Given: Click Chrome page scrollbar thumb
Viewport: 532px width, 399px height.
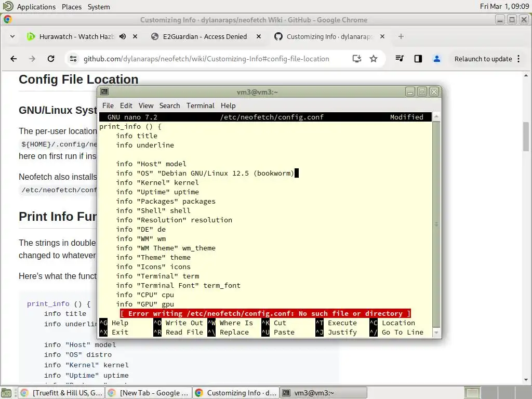Looking at the screenshot, I should pyautogui.click(x=526, y=137).
